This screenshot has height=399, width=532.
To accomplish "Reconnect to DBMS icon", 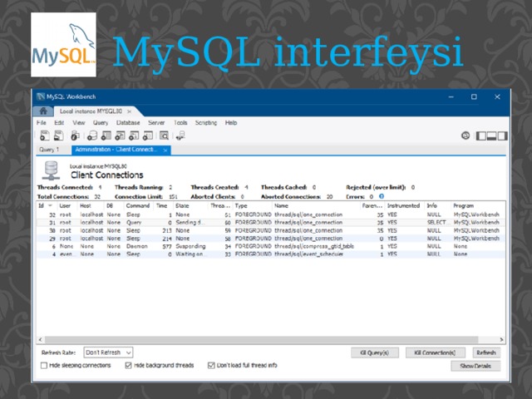I will pos(180,135).
